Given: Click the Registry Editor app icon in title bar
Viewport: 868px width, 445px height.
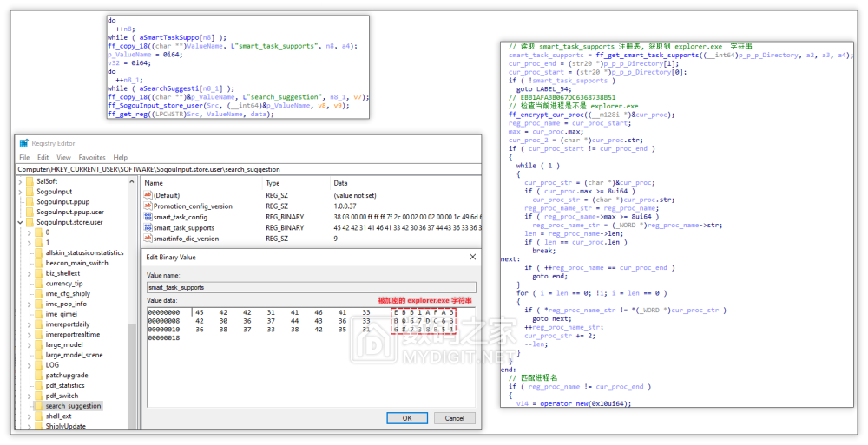Looking at the screenshot, I should 23,143.
